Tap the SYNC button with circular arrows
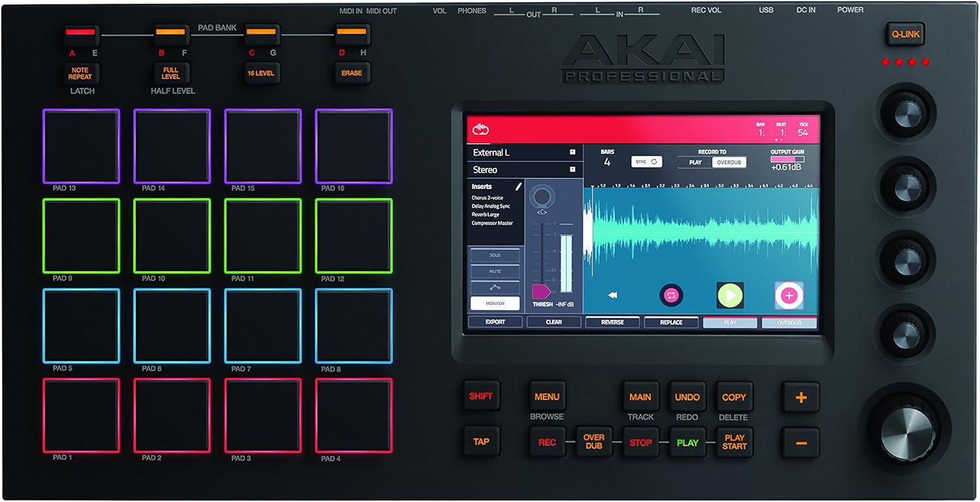 646,161
